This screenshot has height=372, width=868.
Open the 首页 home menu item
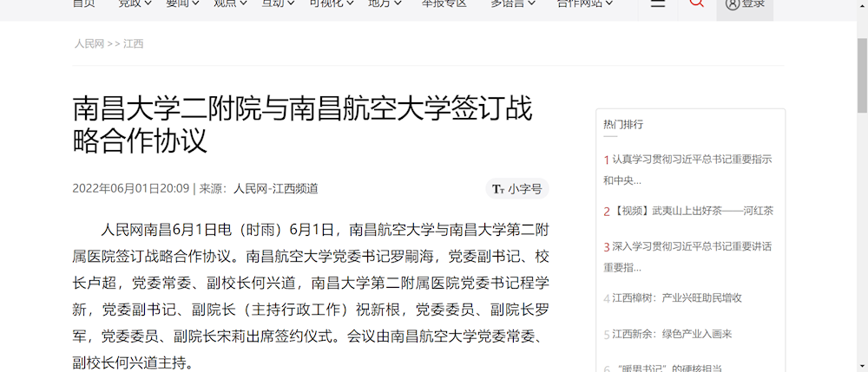point(83,3)
